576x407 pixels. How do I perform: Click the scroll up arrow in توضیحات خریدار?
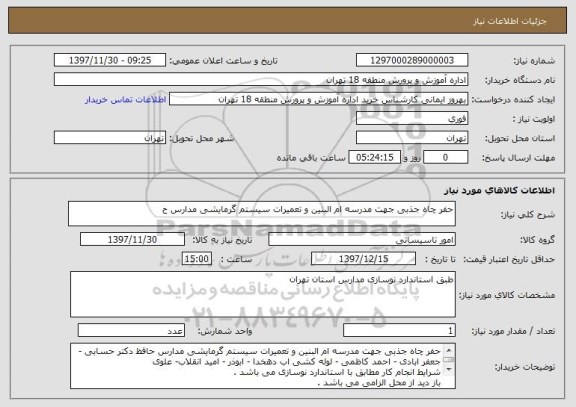point(449,349)
